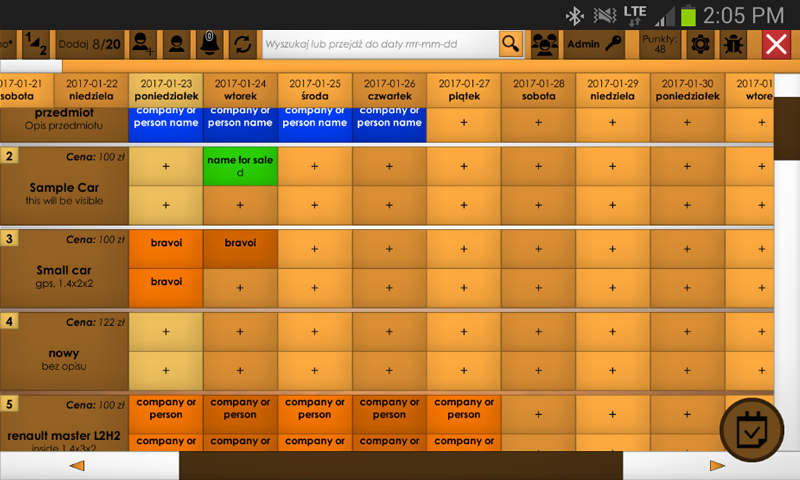Add booking for Small car top row on 2017-01-25
Viewport: 800px width, 480px height.
(x=315, y=249)
